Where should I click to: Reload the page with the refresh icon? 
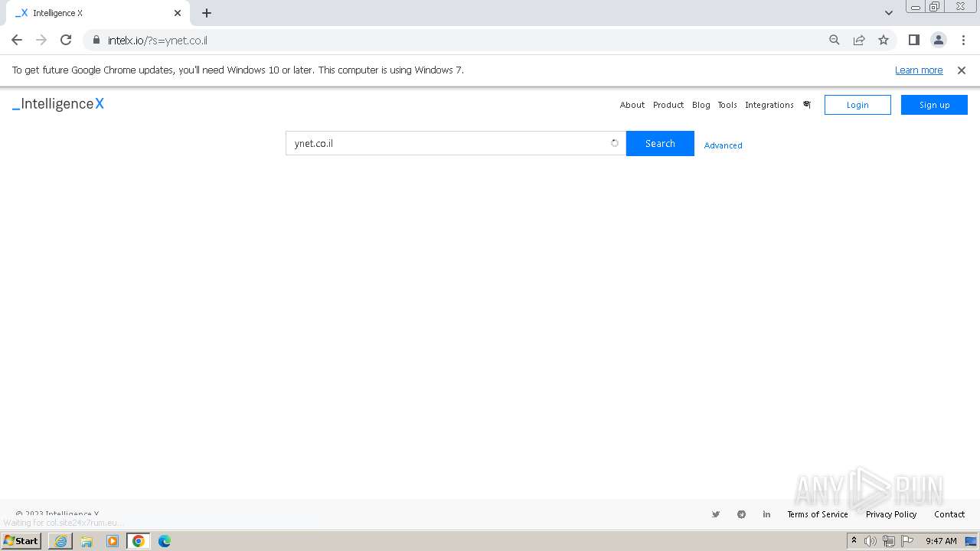tap(66, 40)
